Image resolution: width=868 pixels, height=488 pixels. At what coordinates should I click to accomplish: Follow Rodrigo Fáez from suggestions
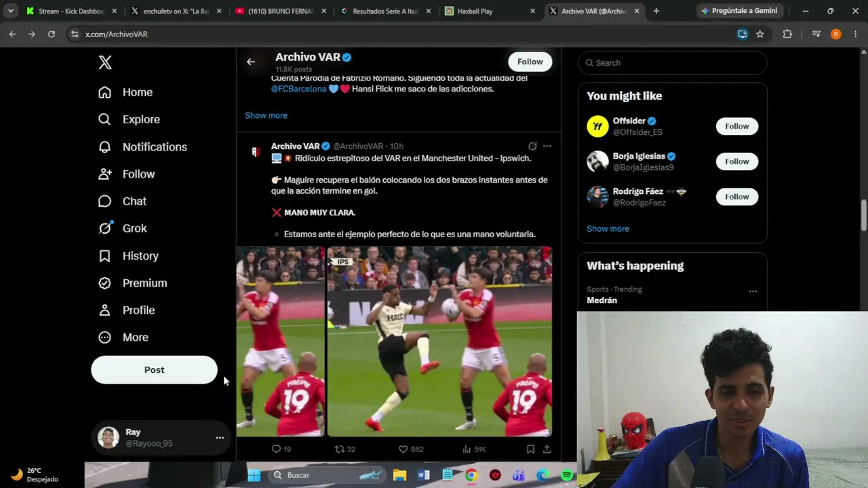click(737, 197)
